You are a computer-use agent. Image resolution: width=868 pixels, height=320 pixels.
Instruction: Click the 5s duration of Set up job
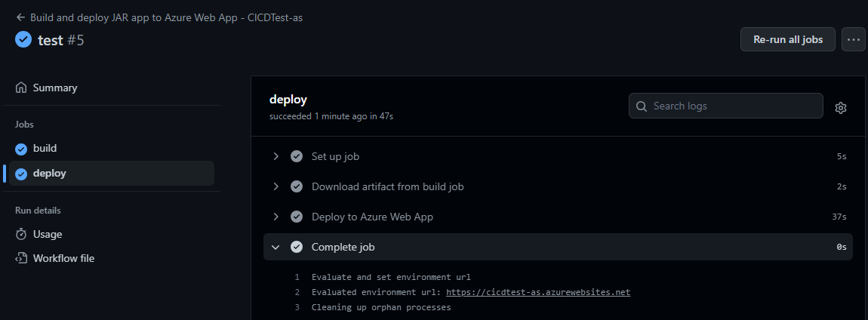(842, 157)
